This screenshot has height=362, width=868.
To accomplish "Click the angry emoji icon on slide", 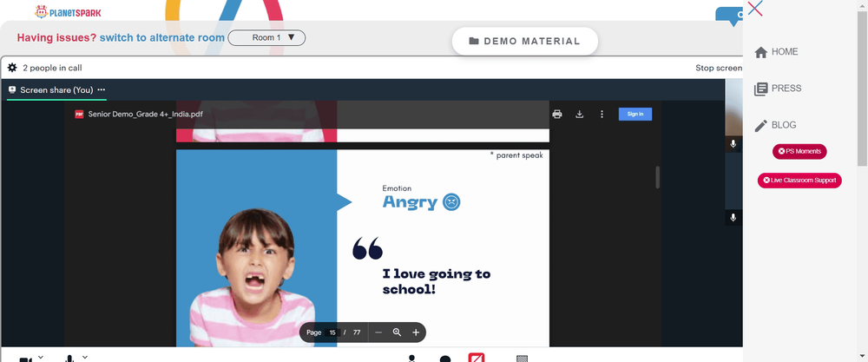I will (451, 202).
